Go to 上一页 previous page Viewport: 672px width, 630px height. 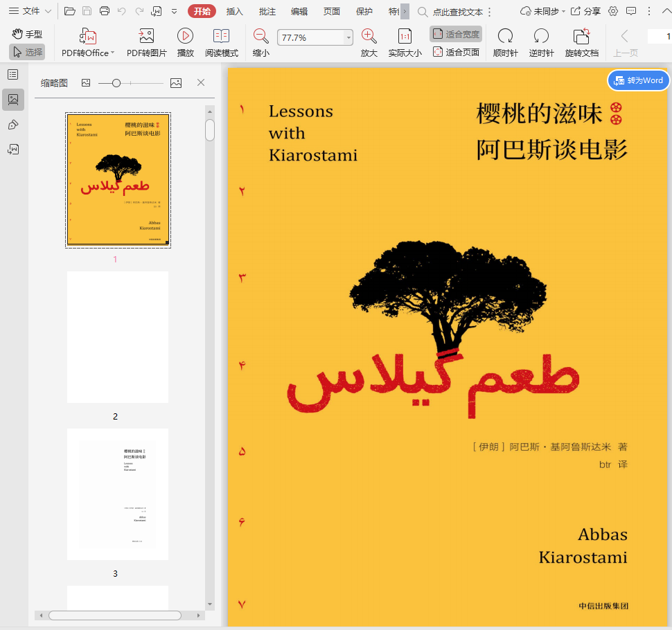626,42
